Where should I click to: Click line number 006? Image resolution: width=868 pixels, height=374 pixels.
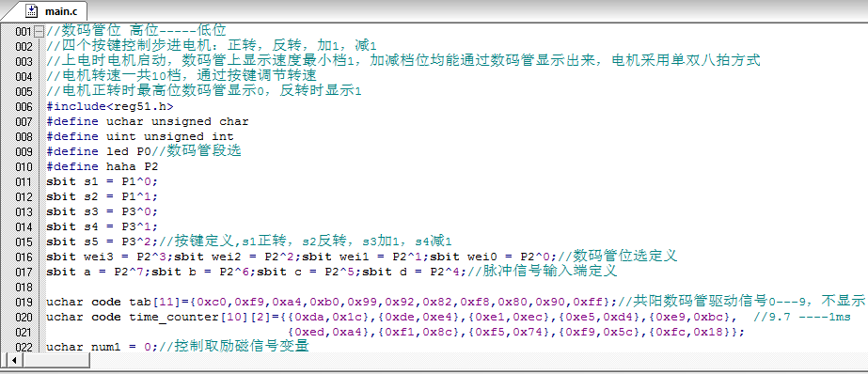click(24, 106)
